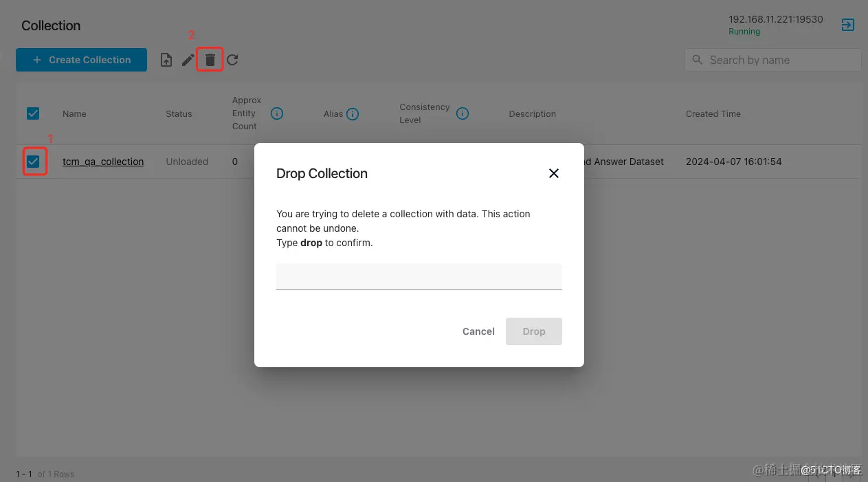Click created time 2024-04-07 16:01:54

coord(734,162)
